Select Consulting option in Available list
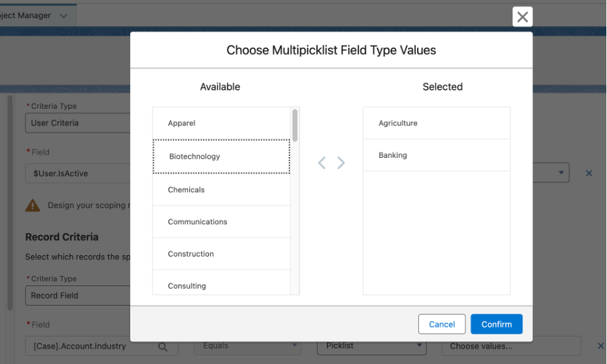Screen dimensions: 607x364 (221, 285)
